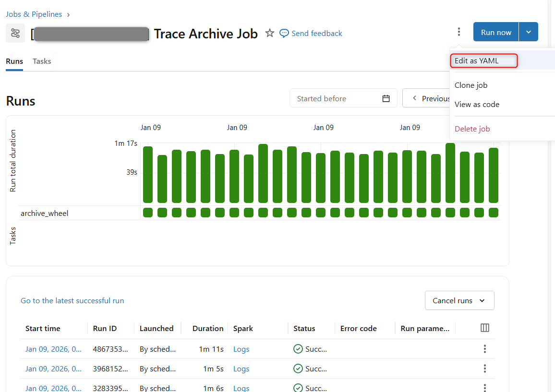Click the Send feedback link
555x392 pixels.
(317, 33)
